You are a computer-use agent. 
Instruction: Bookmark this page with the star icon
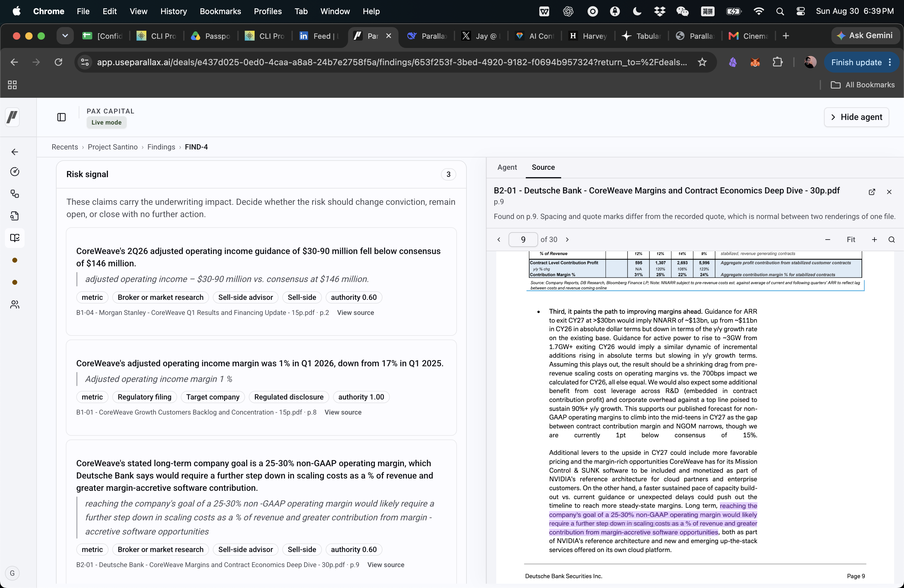(702, 62)
